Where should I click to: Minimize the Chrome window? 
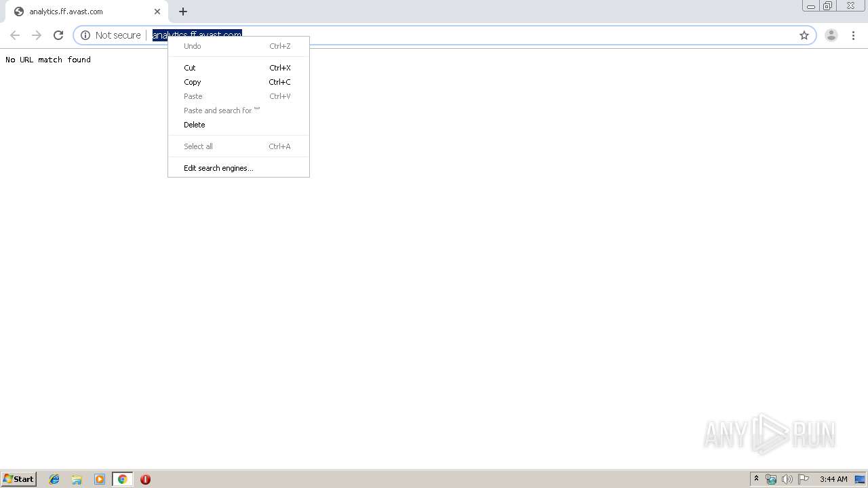[x=811, y=6]
